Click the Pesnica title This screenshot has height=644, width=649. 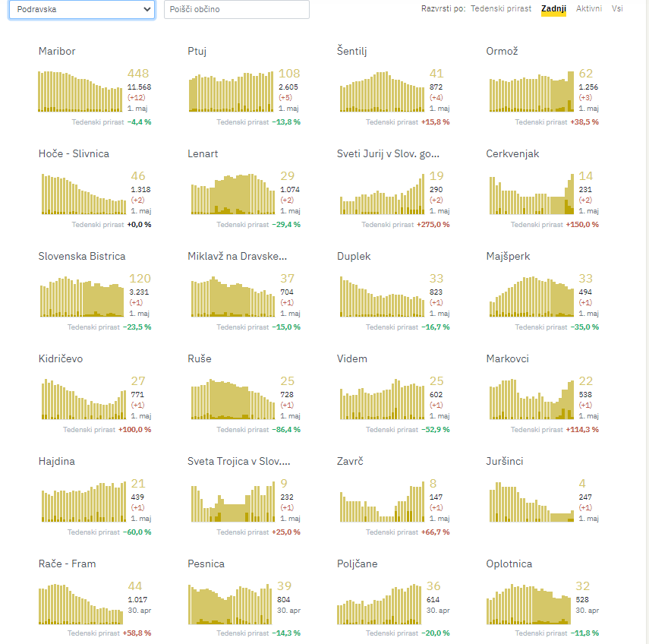pyautogui.click(x=206, y=563)
